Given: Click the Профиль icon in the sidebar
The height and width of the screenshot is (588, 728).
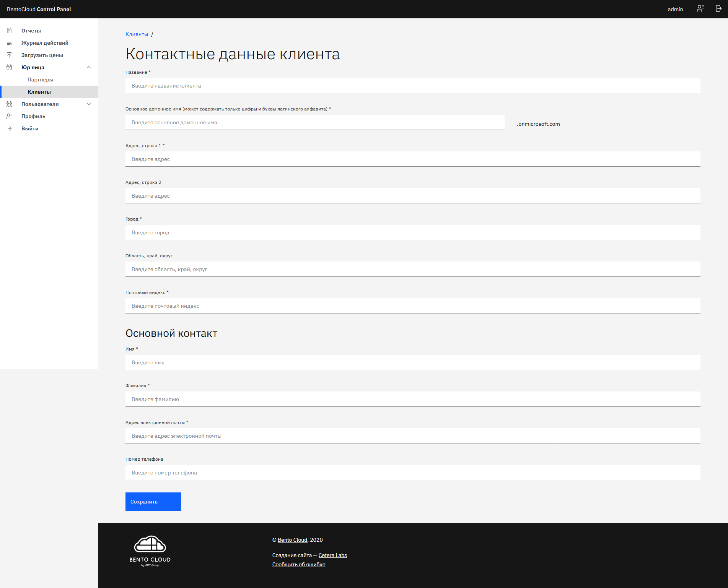Looking at the screenshot, I should pos(10,116).
